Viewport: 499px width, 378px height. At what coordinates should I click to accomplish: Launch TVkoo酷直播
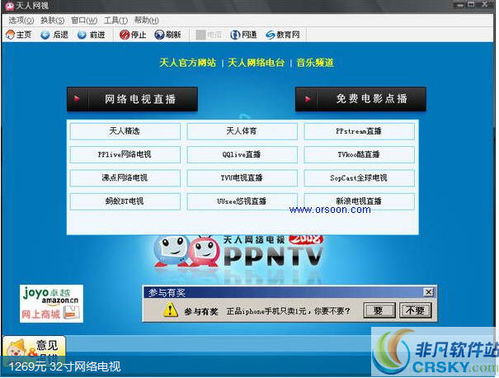[x=359, y=154]
